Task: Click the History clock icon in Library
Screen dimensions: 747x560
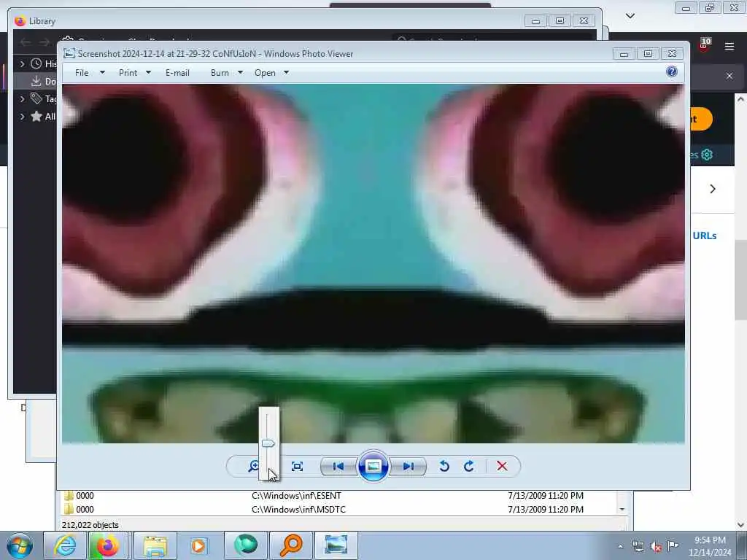Action: (x=36, y=63)
